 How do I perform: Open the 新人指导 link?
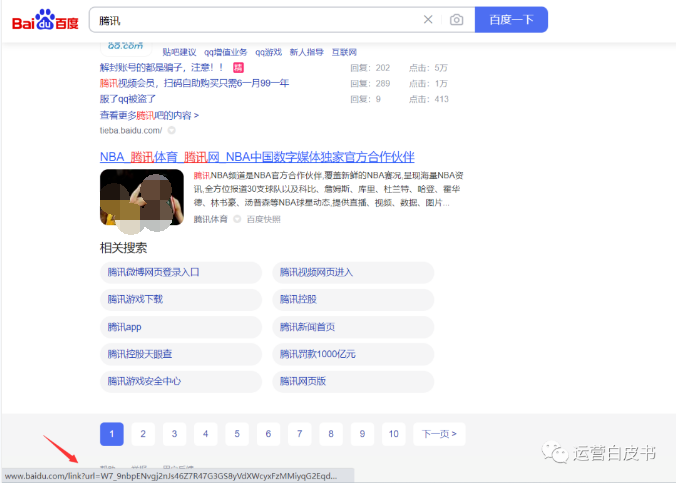(x=307, y=52)
